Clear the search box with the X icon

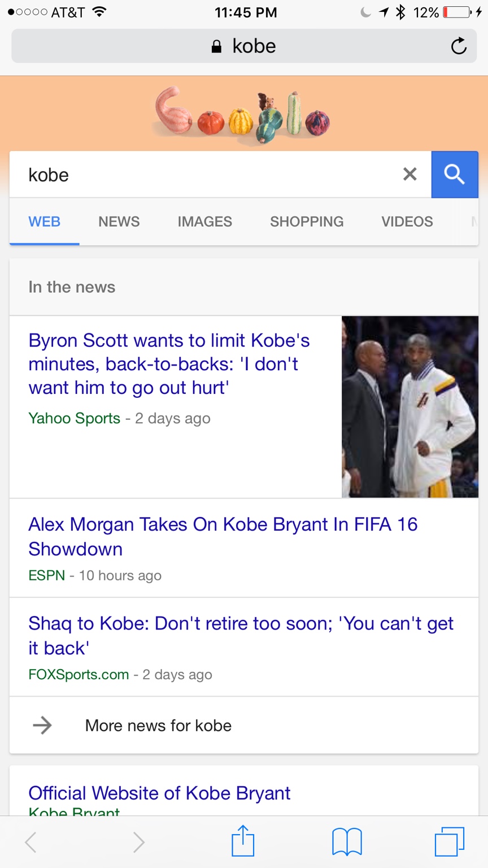(410, 174)
